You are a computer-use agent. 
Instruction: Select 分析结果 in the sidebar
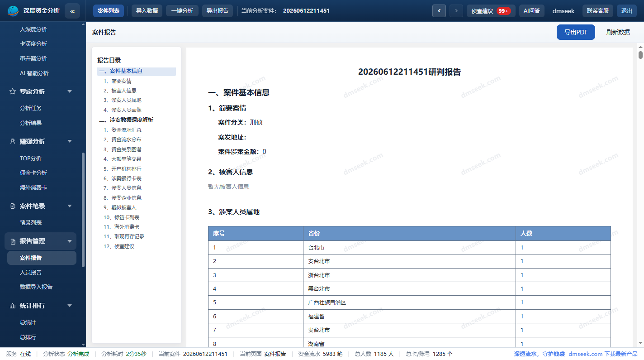pos(31,123)
